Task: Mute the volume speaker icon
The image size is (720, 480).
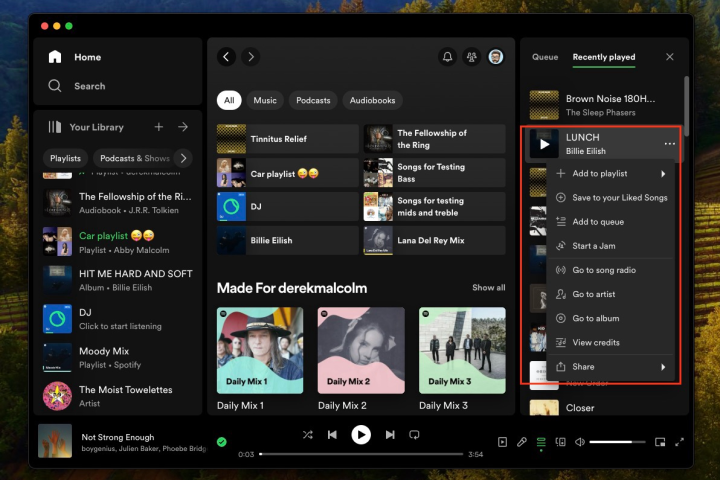Action: click(580, 442)
